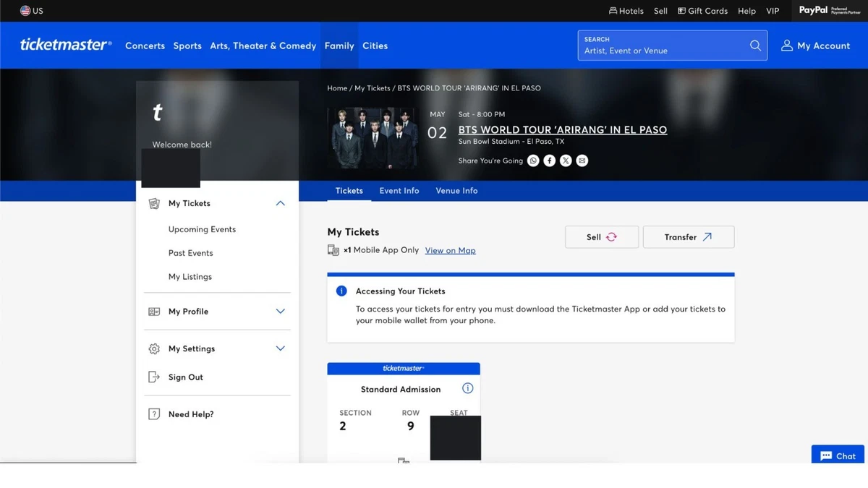868x488 pixels.
Task: Open the Gift Cards link
Action: [x=702, y=11]
